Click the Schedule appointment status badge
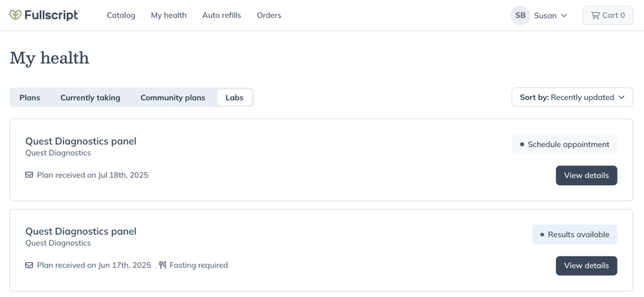Viewport: 644px width, 297px height. click(564, 144)
